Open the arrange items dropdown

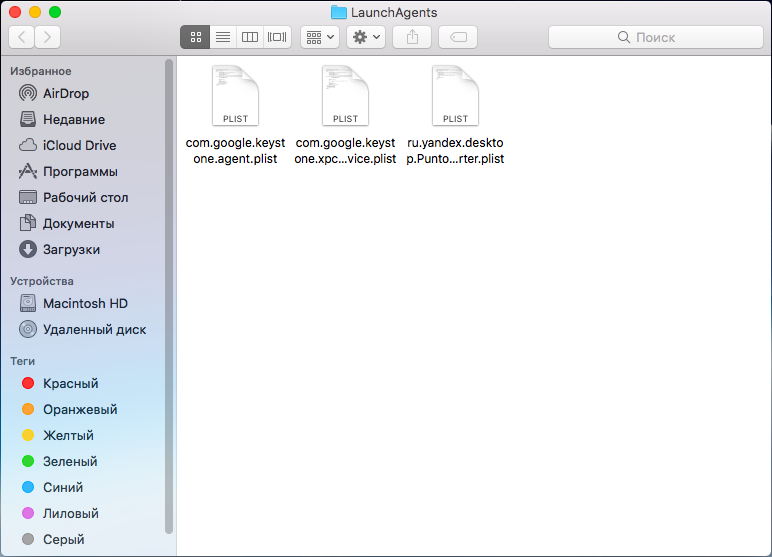[x=320, y=37]
